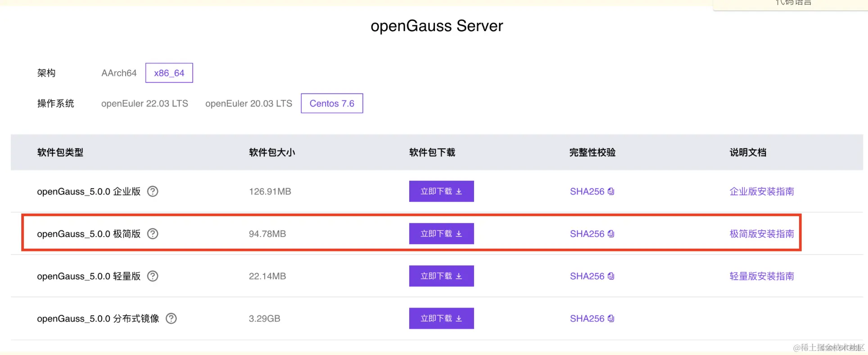Download the 轻量版 package with 立即下载

(x=442, y=276)
